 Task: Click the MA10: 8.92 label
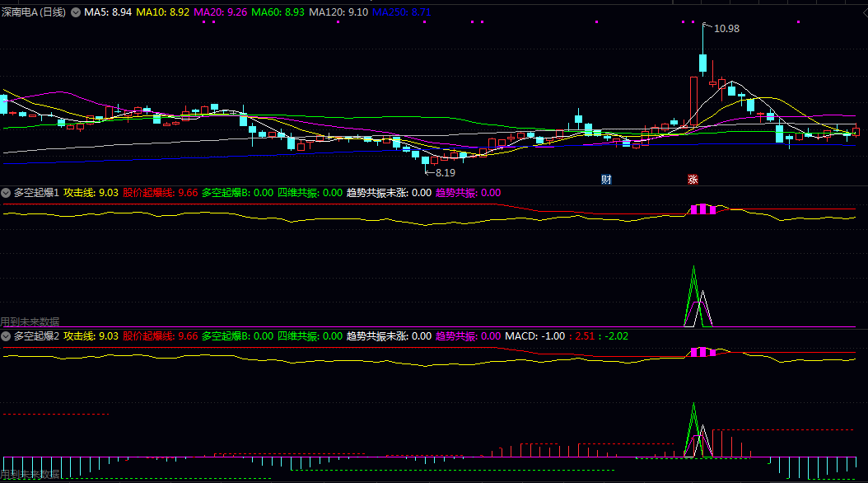[x=163, y=12]
